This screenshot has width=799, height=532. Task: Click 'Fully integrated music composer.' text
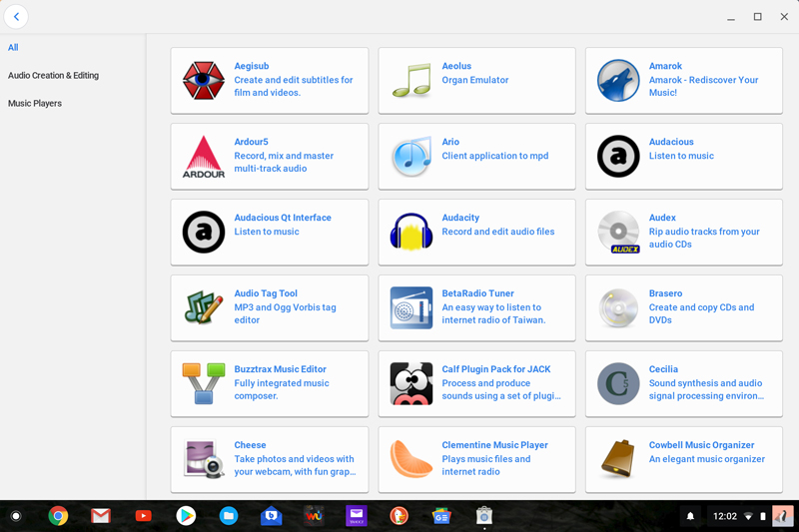click(282, 389)
